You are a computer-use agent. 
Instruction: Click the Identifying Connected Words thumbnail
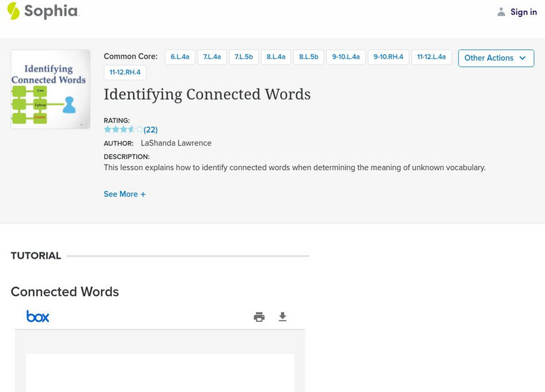click(x=50, y=89)
